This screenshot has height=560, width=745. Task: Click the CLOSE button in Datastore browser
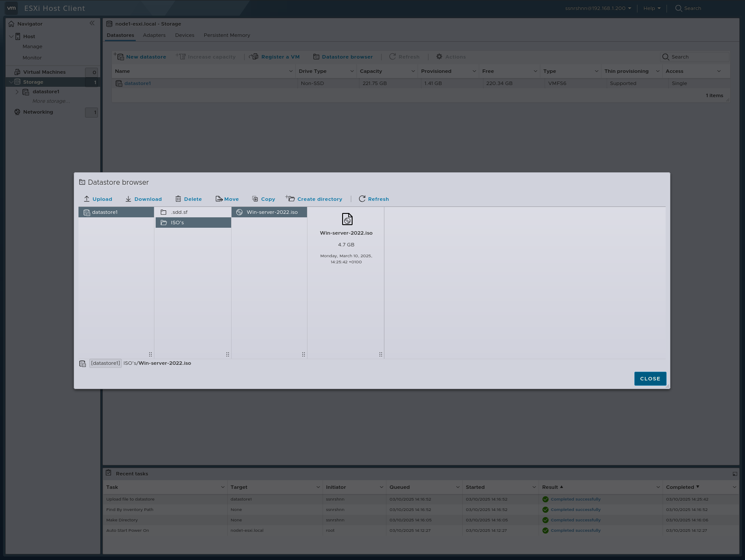click(x=650, y=378)
